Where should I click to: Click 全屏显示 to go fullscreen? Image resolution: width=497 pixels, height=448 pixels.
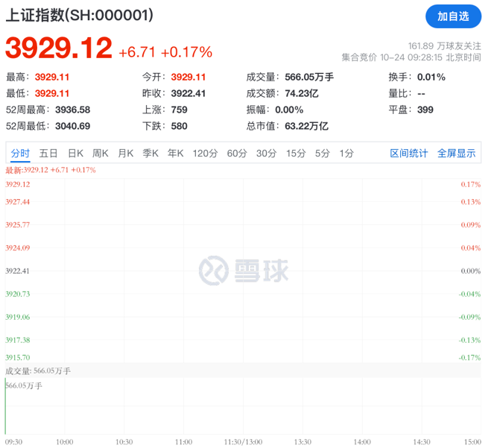point(456,154)
